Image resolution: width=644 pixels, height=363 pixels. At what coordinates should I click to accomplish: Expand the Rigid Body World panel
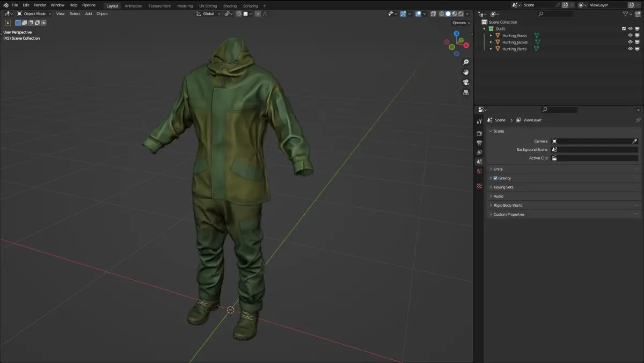click(508, 205)
